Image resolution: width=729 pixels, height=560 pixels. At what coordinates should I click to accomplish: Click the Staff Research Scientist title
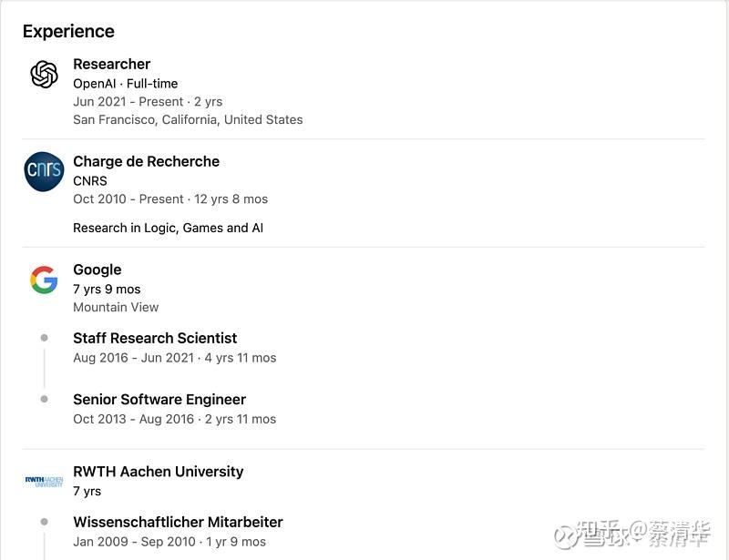(155, 338)
